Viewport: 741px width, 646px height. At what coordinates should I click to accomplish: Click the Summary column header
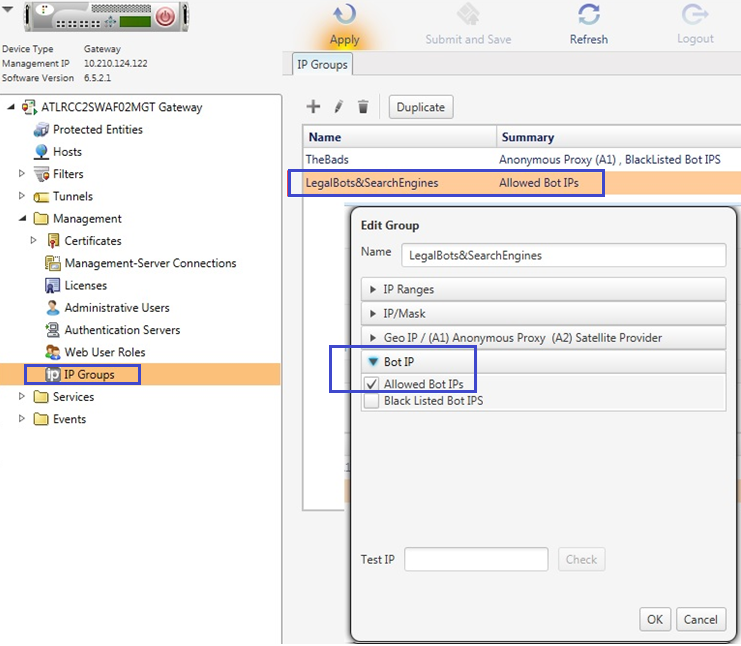tap(619, 137)
